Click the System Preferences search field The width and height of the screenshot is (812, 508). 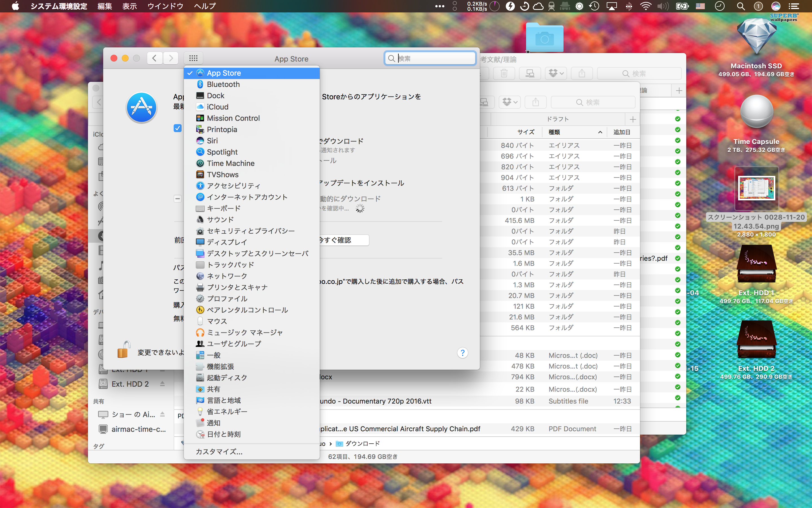tap(430, 58)
